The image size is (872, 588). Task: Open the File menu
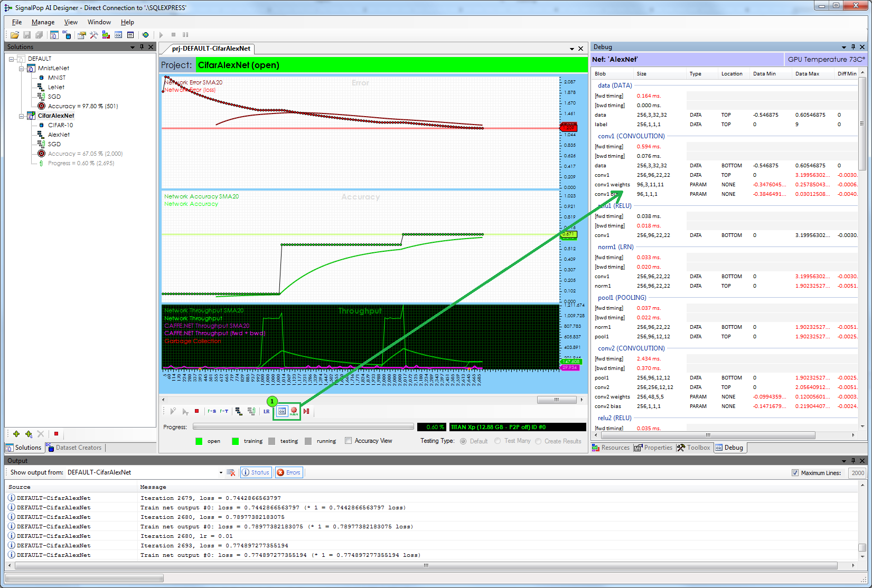point(17,22)
